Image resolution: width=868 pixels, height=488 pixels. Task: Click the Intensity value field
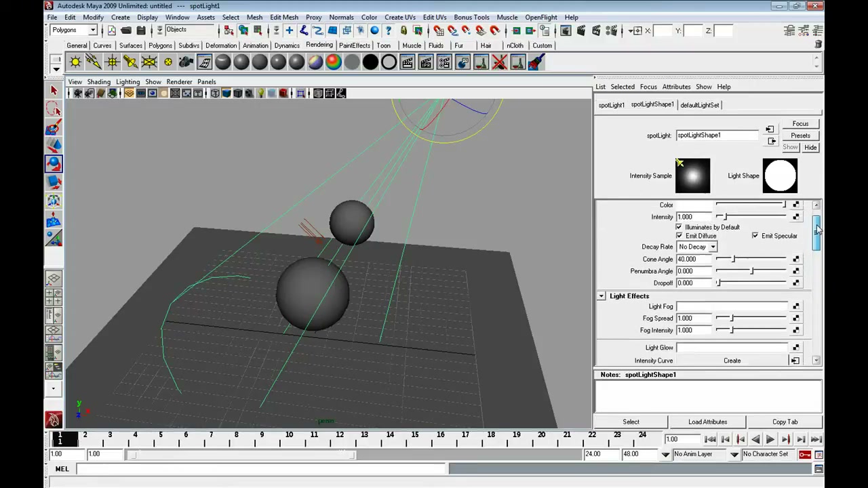694,217
